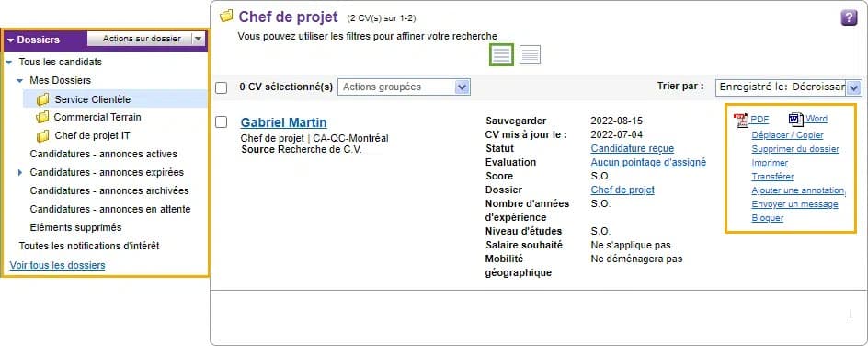The image size is (868, 346).
Task: Select Candidatures - annonces actives
Action: (104, 154)
